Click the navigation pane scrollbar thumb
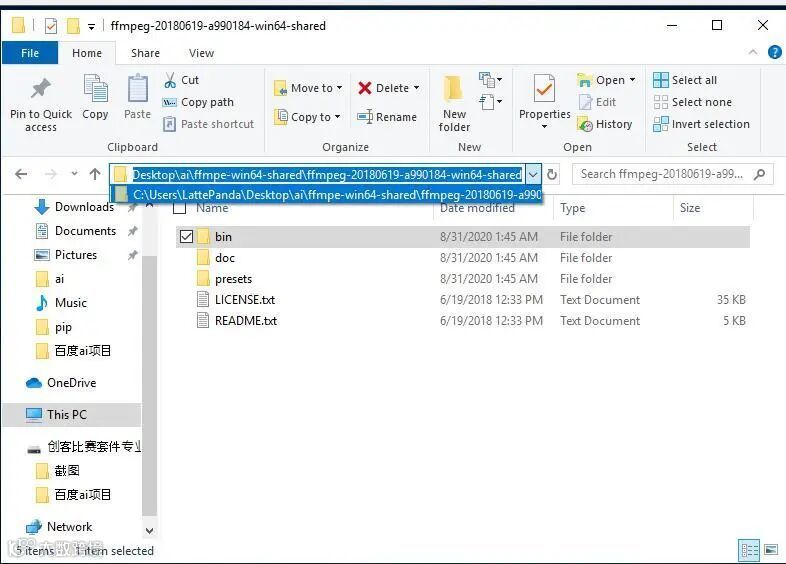 pos(149,385)
